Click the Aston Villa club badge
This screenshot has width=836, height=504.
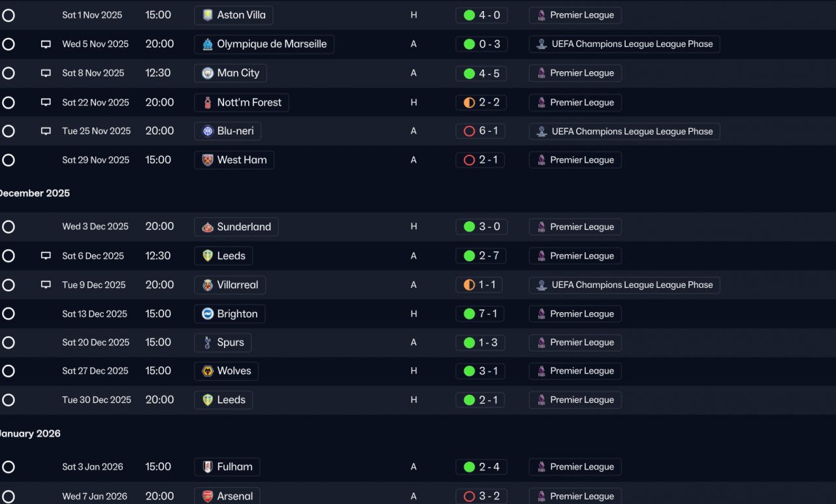pos(208,15)
